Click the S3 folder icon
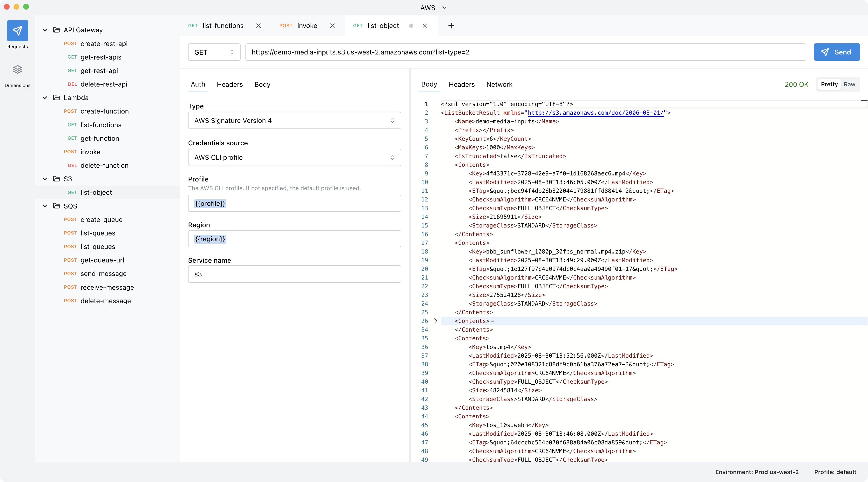 click(57, 179)
